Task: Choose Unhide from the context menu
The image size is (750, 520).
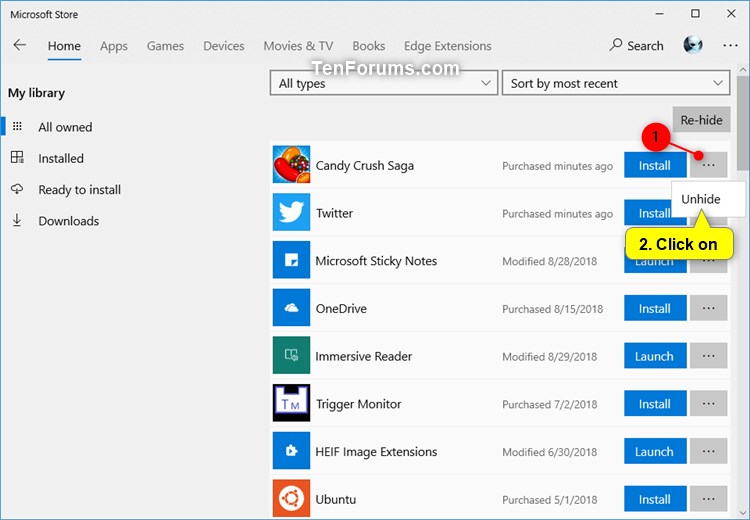Action: coord(708,199)
